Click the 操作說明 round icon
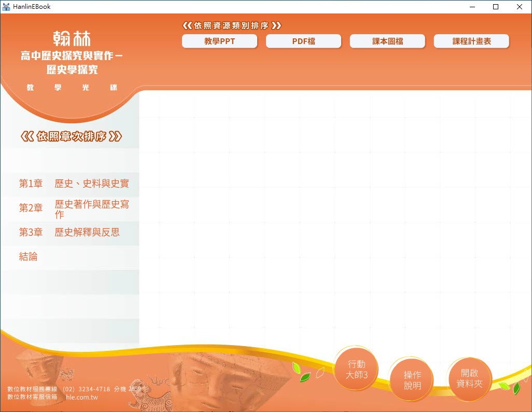 [x=412, y=380]
